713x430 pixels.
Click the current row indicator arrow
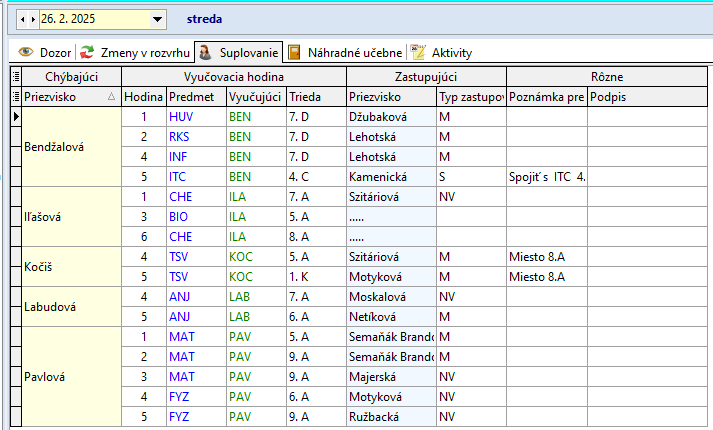[15, 117]
